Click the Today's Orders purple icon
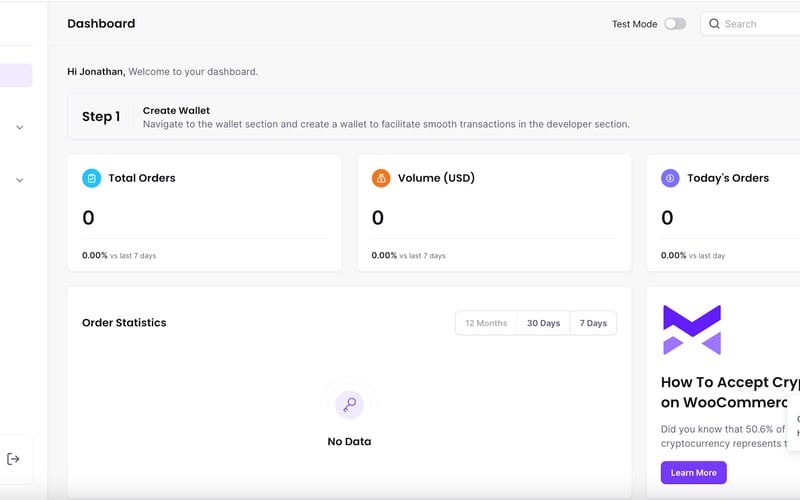 coord(670,178)
